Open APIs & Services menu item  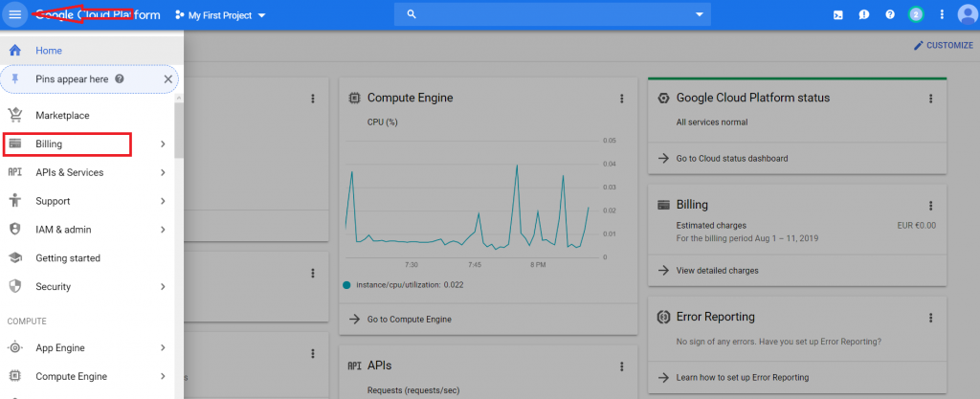click(87, 173)
